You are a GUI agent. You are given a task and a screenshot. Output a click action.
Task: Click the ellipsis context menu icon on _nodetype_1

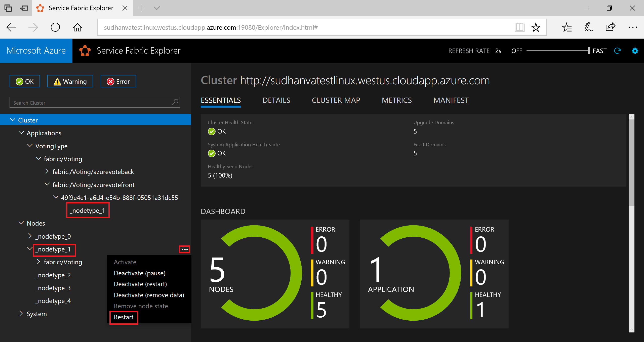pos(185,249)
